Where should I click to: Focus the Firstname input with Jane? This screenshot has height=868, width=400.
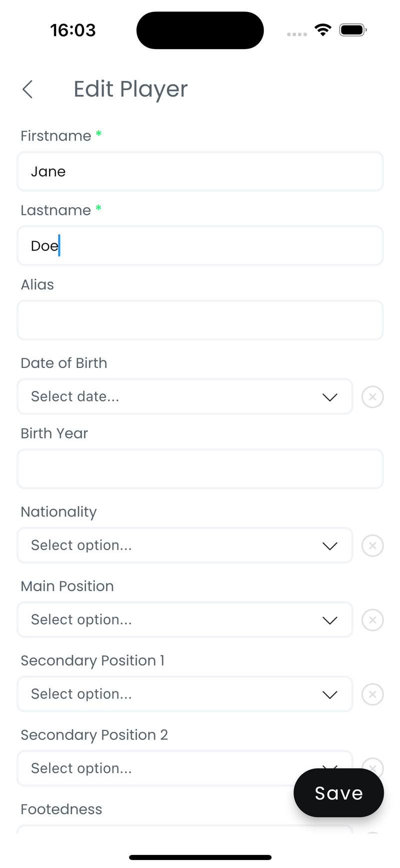coord(200,172)
